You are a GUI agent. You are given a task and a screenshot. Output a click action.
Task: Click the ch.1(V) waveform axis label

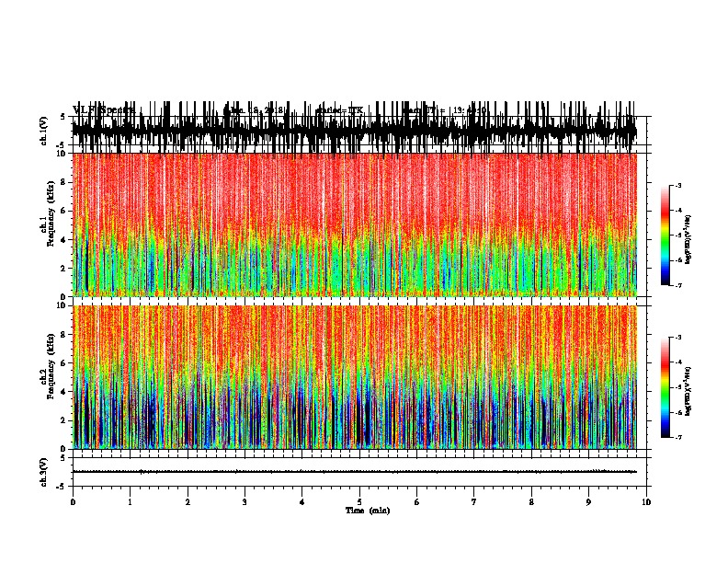point(44,131)
